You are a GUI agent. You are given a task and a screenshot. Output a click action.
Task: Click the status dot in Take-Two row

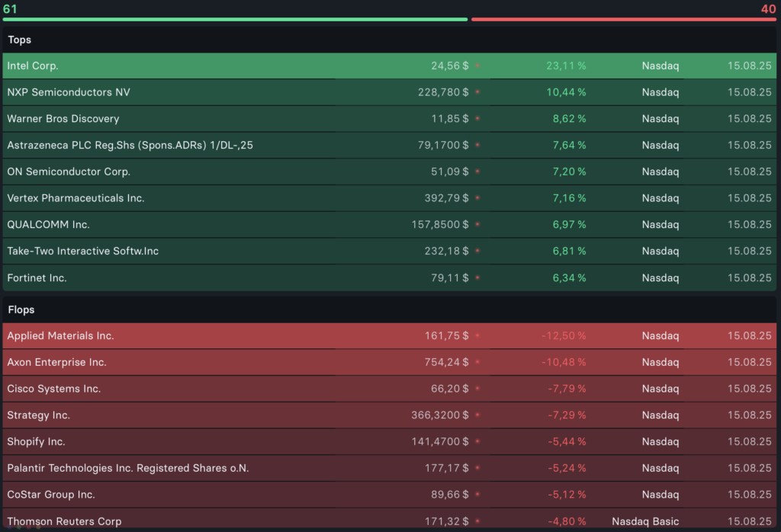click(x=477, y=251)
